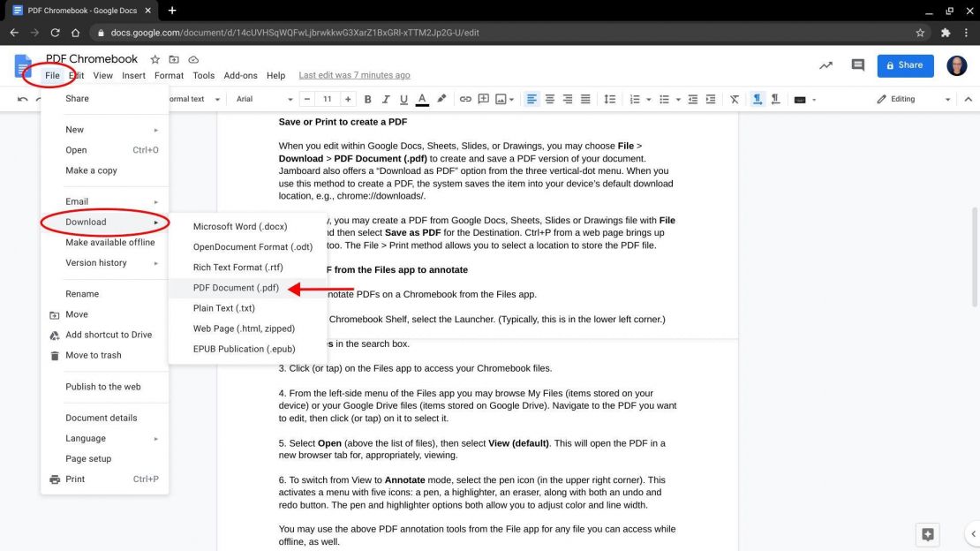
Task: Open the document activity dashboard icon
Action: coord(826,65)
